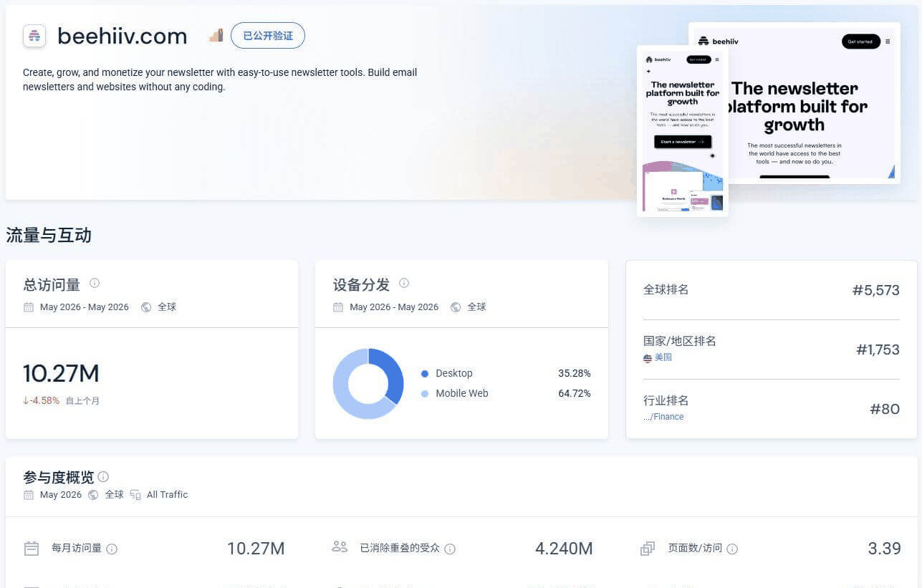Image resolution: width=922 pixels, height=588 pixels.
Task: Click the calendar icon in 设备分发 card
Action: [338, 307]
